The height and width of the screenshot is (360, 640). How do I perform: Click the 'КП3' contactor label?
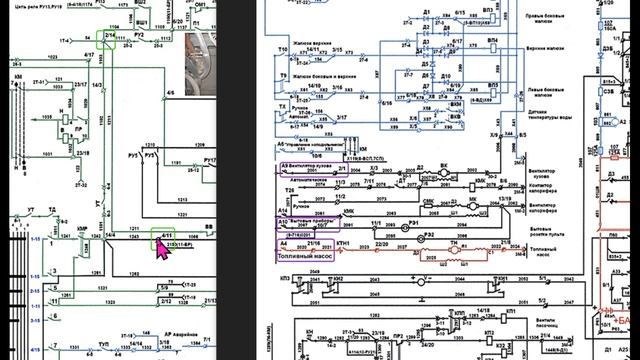[285, 278]
